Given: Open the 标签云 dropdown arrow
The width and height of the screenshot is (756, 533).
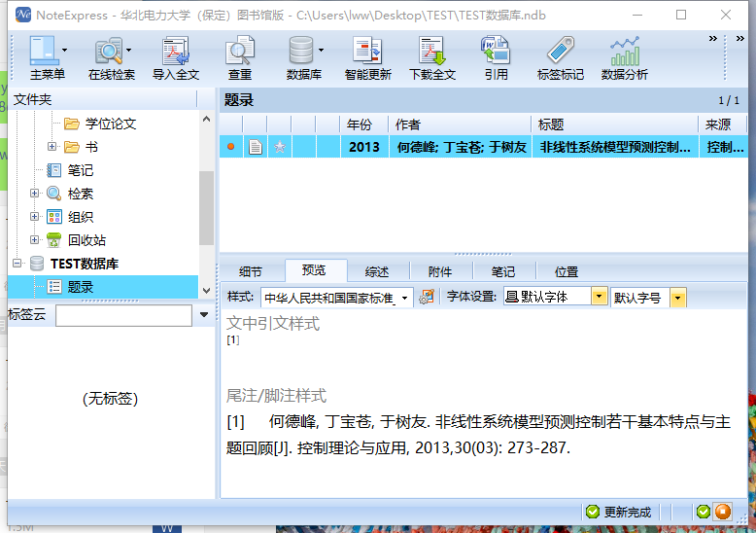Looking at the screenshot, I should pos(204,315).
